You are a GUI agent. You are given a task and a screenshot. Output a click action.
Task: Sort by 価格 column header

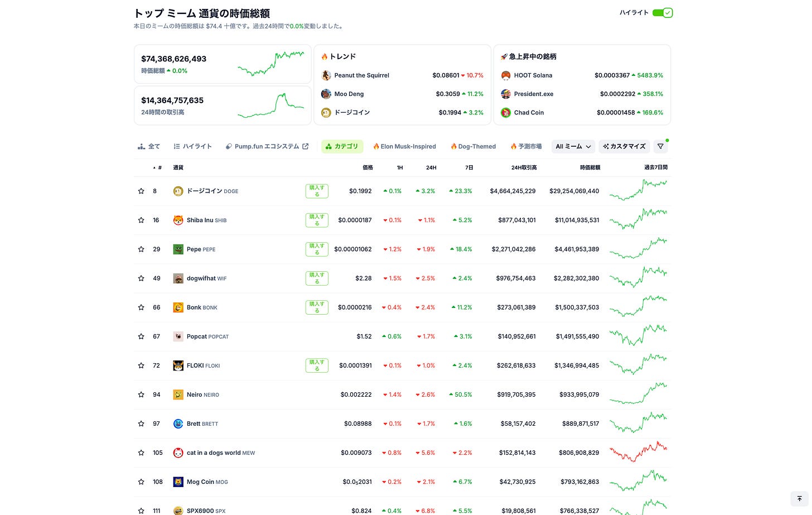(368, 167)
